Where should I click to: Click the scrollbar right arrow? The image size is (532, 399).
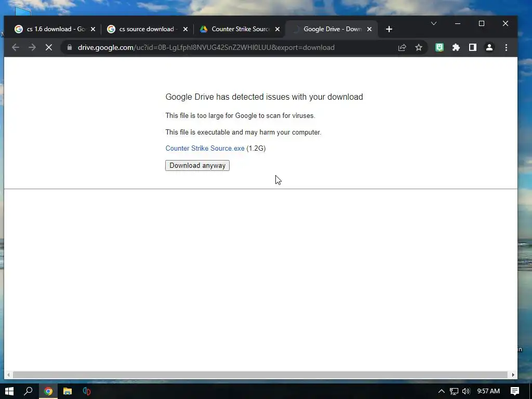513,375
